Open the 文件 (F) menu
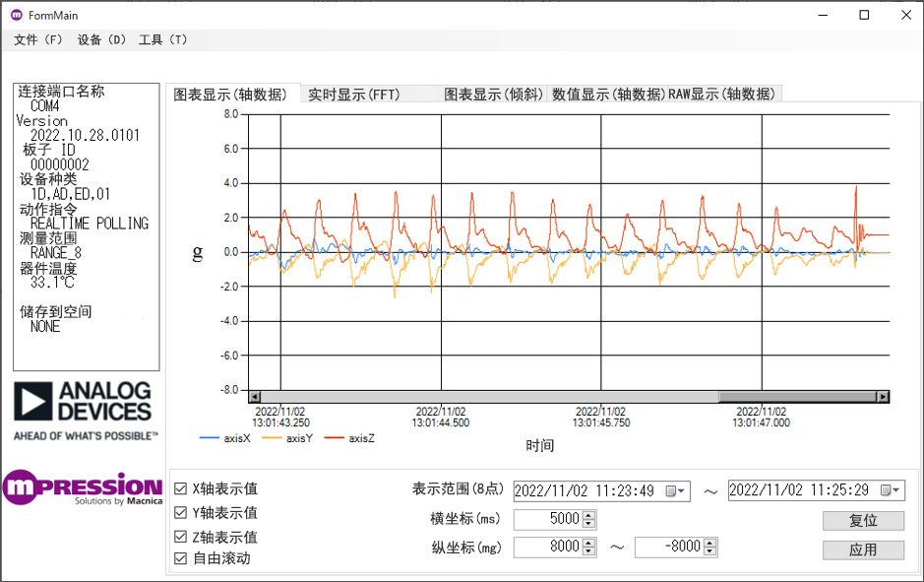The image size is (924, 582). (x=38, y=39)
